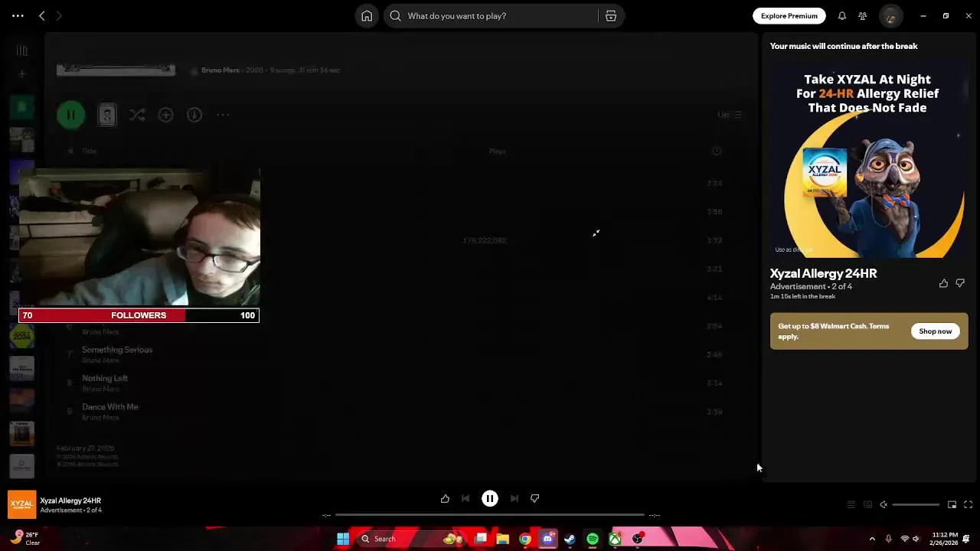Click Xyzal Allergy 24HR title in panel
980x551 pixels.
823,273
